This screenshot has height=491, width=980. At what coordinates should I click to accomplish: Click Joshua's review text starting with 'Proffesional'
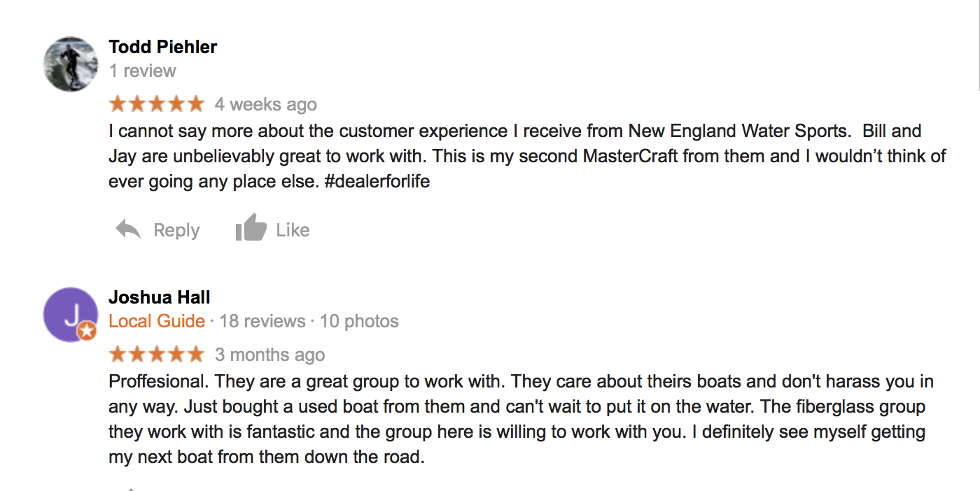click(x=521, y=420)
